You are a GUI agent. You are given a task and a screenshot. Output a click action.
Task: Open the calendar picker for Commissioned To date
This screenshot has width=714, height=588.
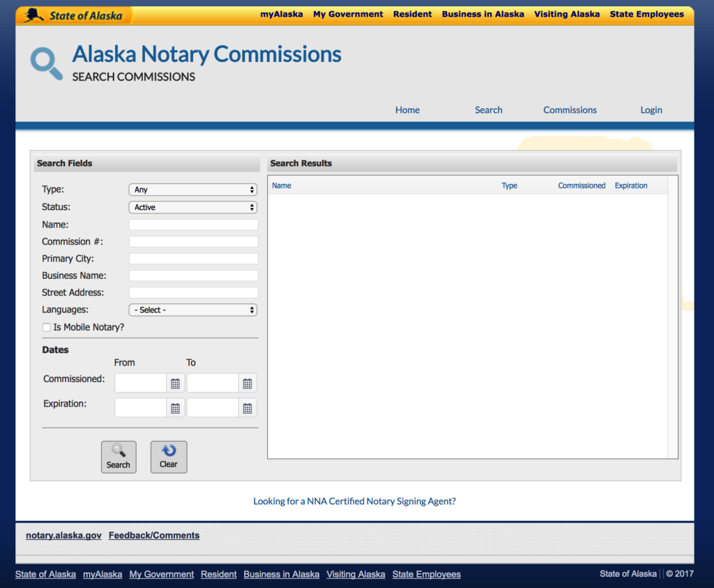(248, 382)
